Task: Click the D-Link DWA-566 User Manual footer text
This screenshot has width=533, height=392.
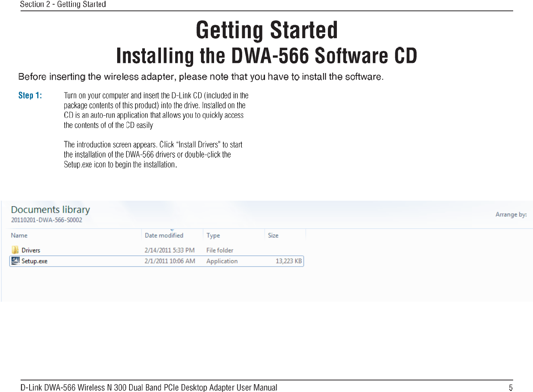Action: pos(149,388)
